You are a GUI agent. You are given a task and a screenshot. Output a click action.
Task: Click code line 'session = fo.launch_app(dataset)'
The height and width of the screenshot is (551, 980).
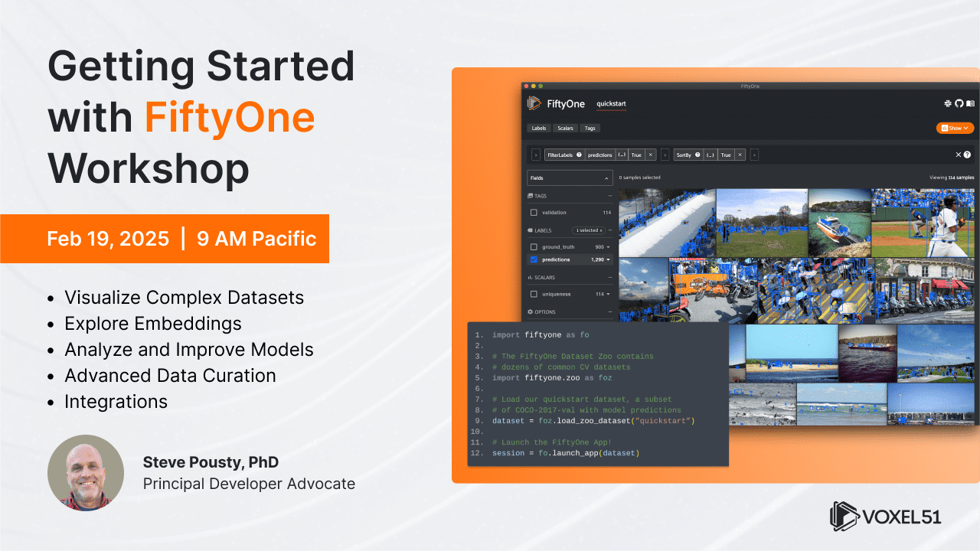(x=565, y=453)
